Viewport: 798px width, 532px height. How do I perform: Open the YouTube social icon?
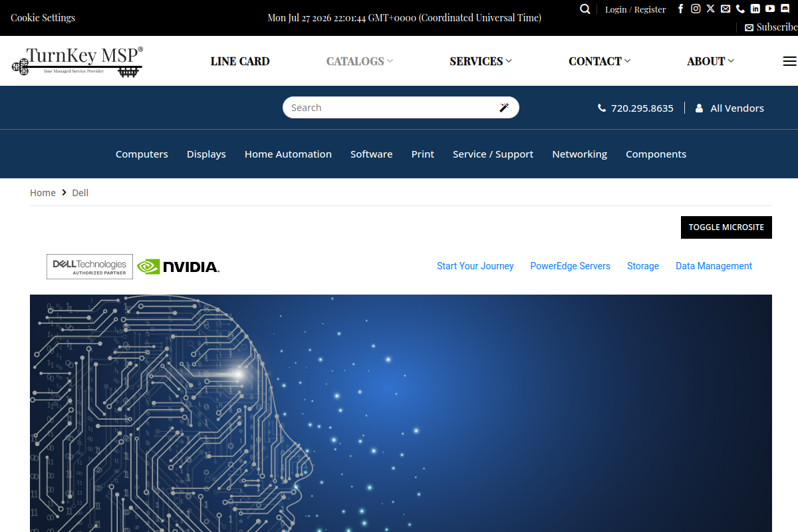770,9
